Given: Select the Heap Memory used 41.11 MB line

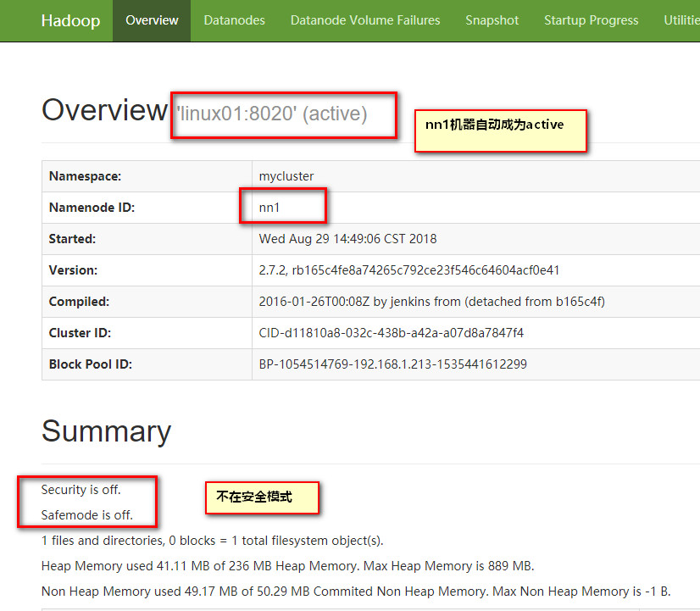Looking at the screenshot, I should pos(287,566).
